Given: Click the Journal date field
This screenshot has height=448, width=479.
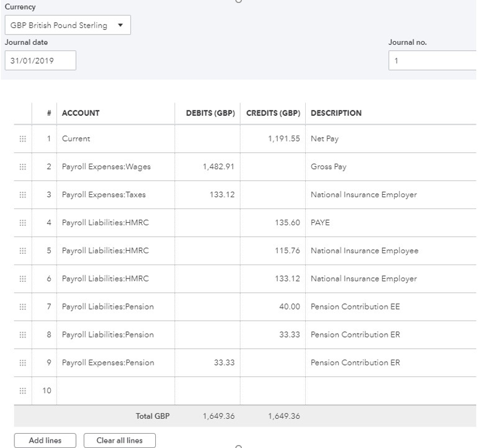Looking at the screenshot, I should coord(41,60).
